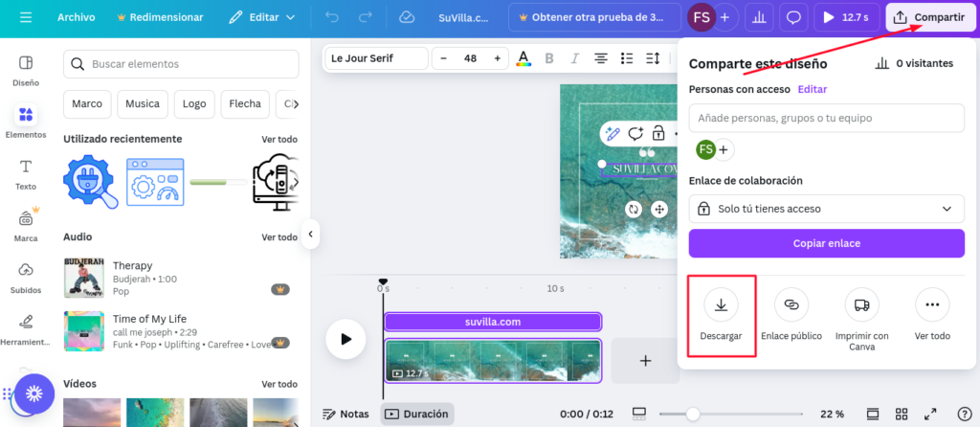Add collaborator with top bar plus icon
The image size is (980, 427).
tap(725, 17)
